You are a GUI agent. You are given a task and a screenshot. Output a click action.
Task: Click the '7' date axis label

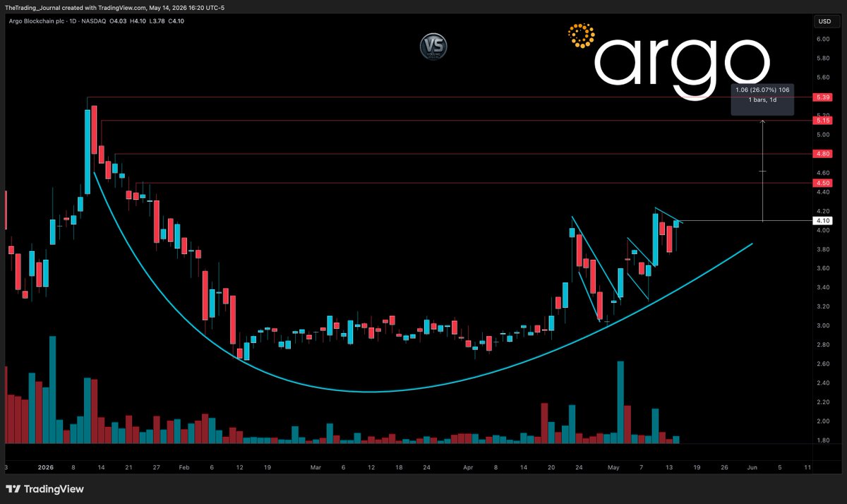click(641, 467)
